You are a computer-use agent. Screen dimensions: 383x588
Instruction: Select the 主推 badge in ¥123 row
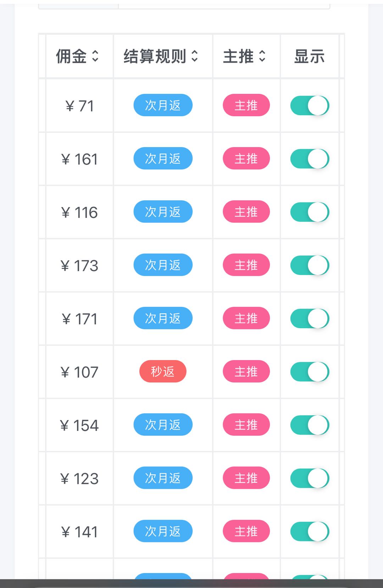click(246, 478)
